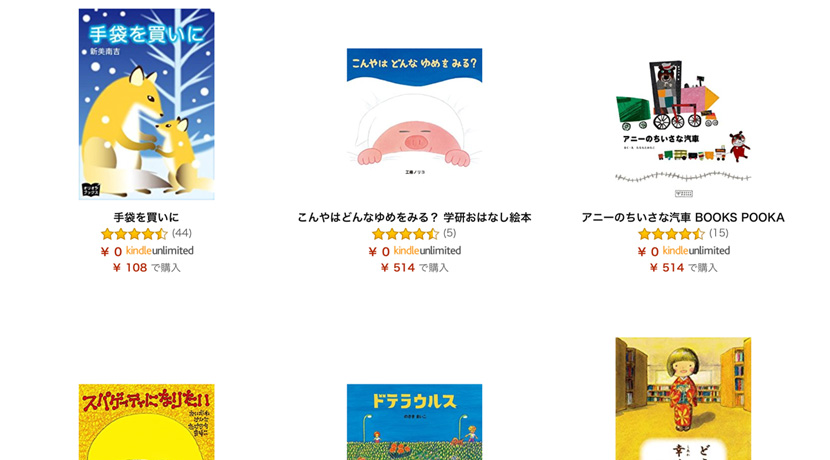This screenshot has width=830, height=460.
Task: Open the 手袋を買いに book cover
Action: point(147,104)
